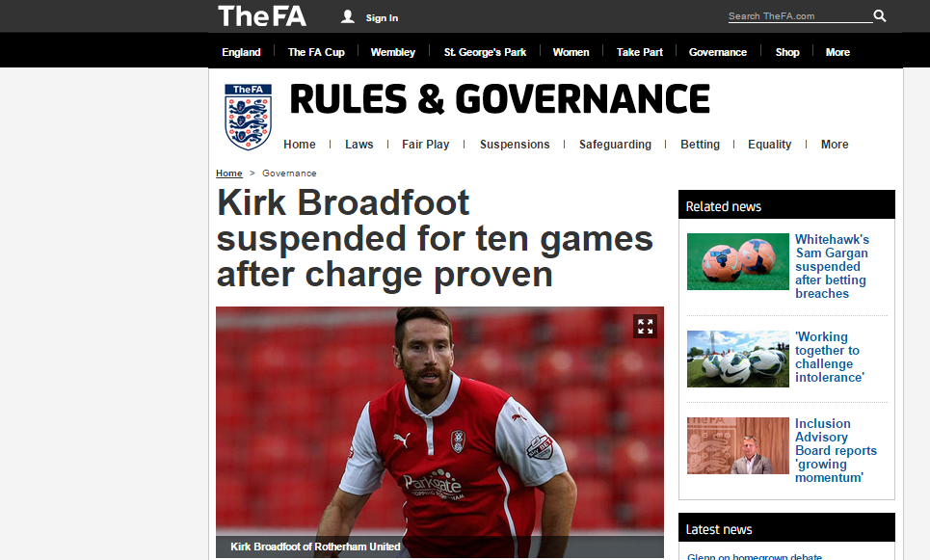
Task: Click the user profile icon beside Sign In
Action: [x=348, y=16]
